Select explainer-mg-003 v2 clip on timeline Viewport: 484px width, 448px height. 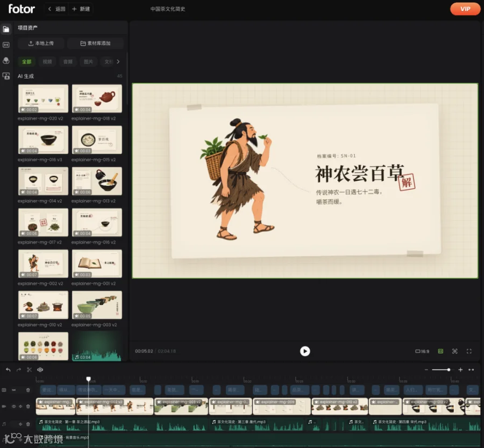click(181, 406)
